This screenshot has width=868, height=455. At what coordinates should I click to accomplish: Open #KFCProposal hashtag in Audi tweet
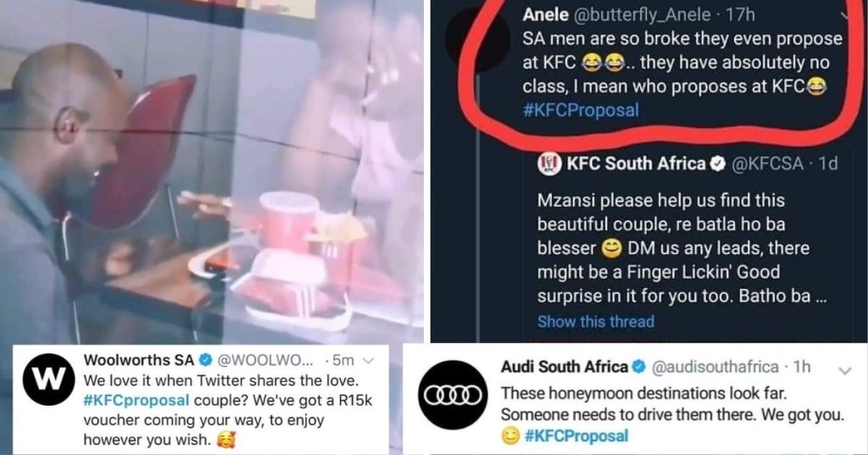[576, 436]
